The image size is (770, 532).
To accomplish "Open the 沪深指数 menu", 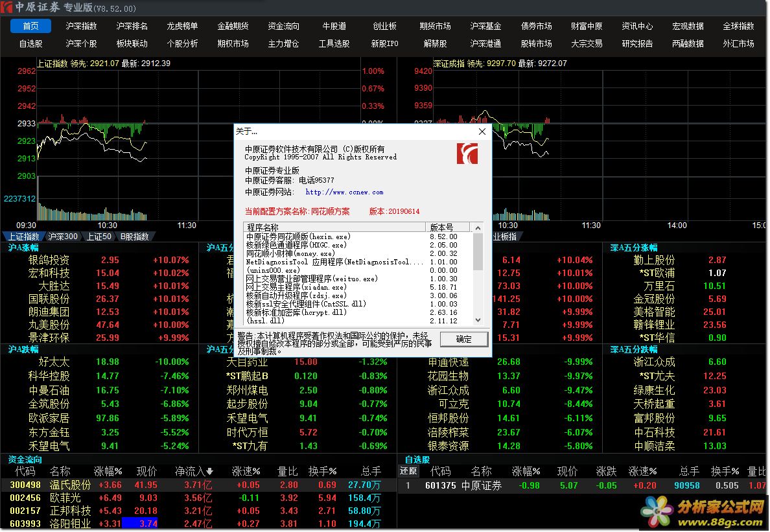I will click(81, 26).
